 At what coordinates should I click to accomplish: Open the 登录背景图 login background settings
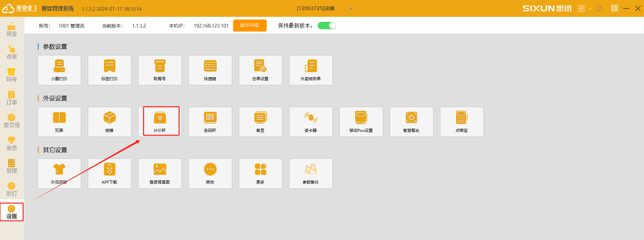160,174
